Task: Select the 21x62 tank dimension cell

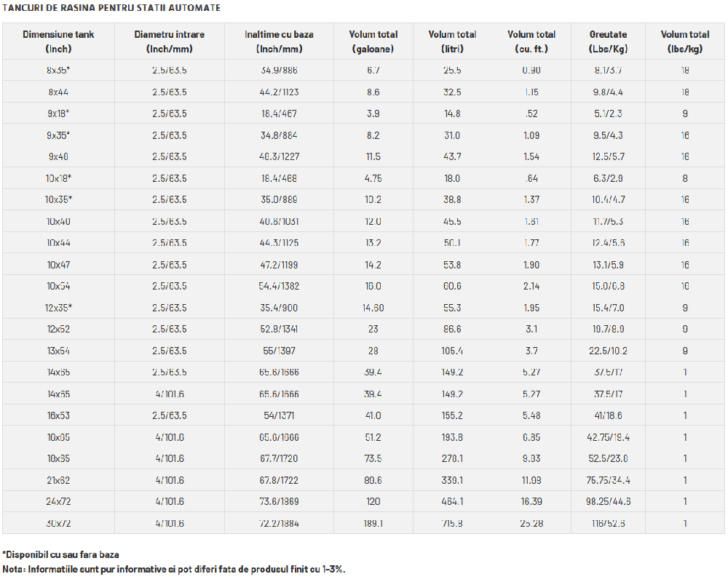Action: (x=58, y=480)
